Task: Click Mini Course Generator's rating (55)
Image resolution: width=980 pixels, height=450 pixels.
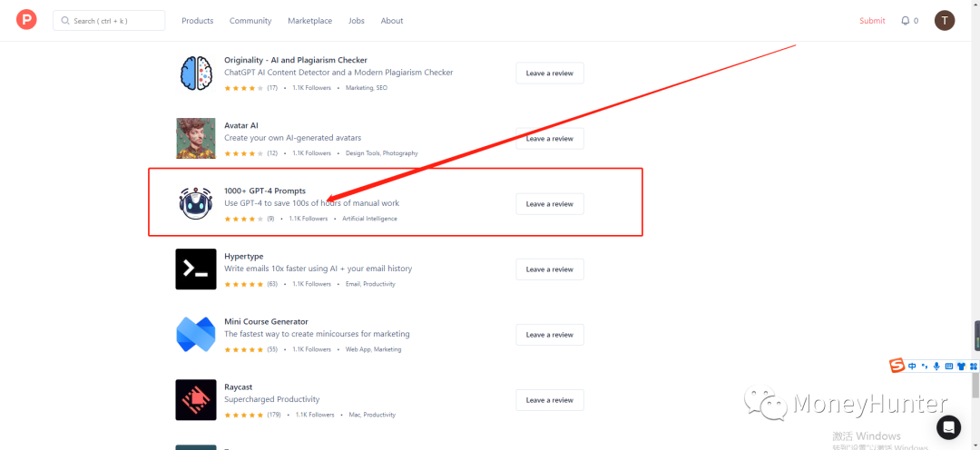Action: point(250,349)
